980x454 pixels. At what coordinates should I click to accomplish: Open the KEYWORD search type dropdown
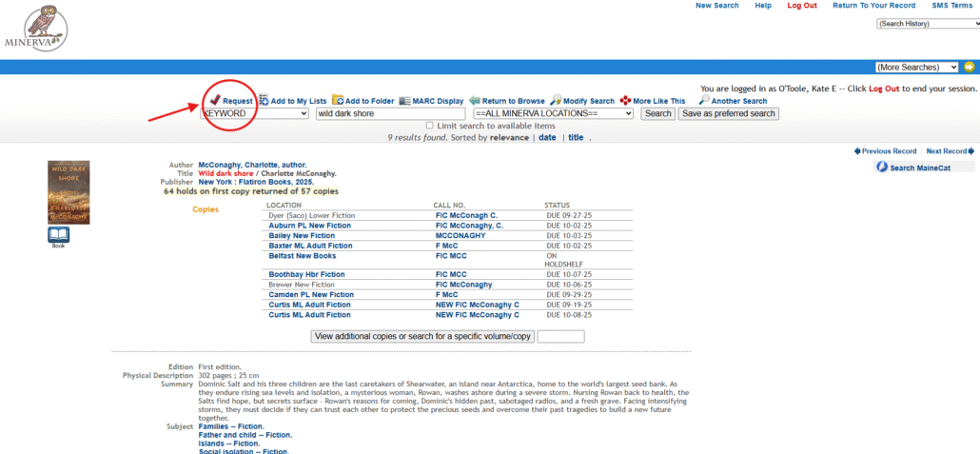click(x=256, y=113)
